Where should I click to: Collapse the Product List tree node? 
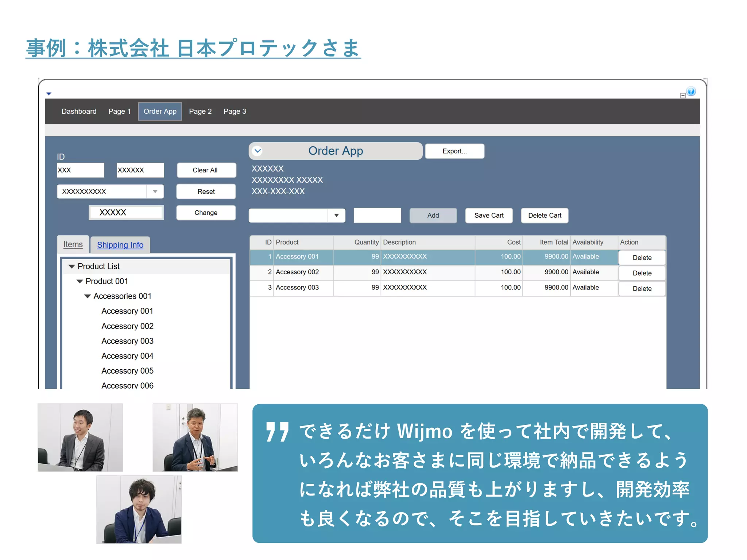(x=72, y=267)
